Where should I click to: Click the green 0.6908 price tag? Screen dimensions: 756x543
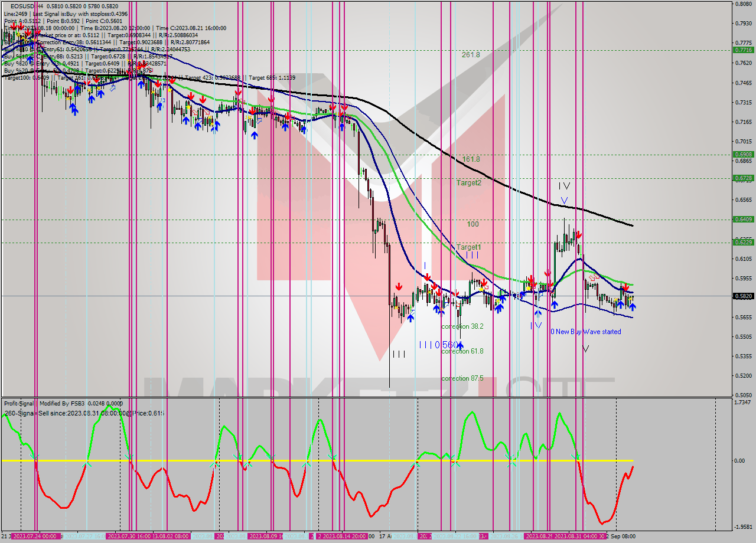coord(742,155)
